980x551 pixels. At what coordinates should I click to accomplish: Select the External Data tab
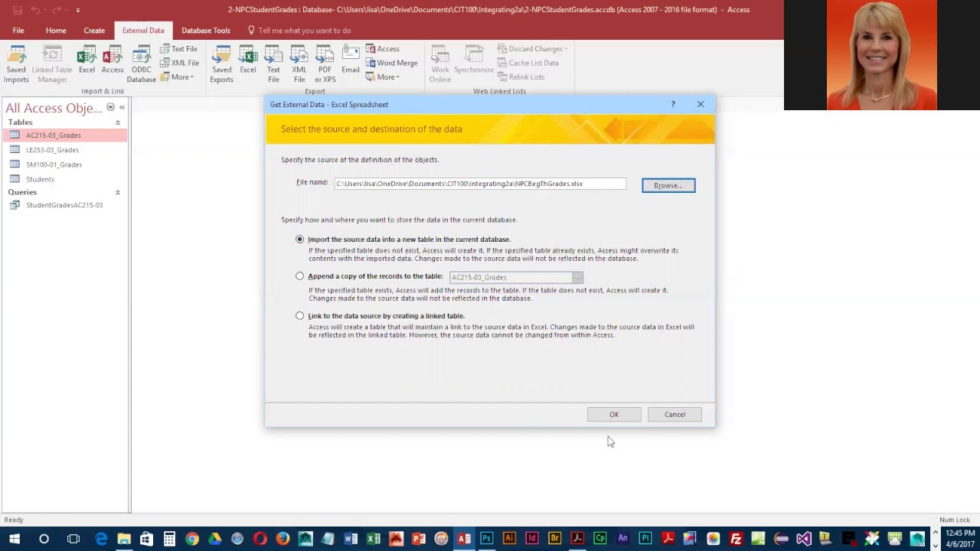pos(143,31)
